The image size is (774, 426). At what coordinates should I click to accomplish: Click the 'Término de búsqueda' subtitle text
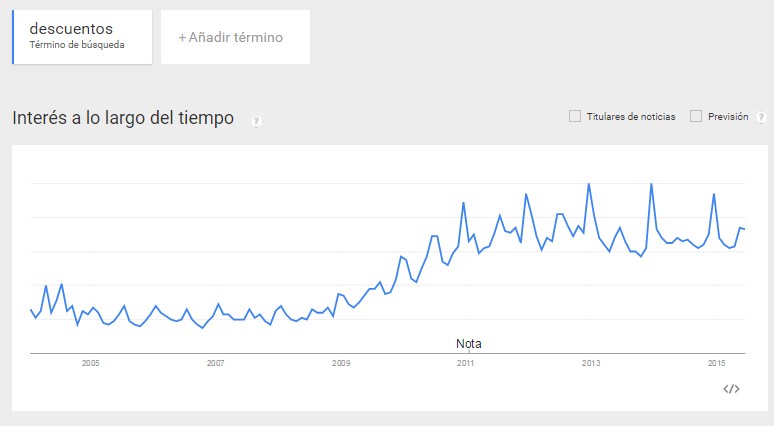(x=77, y=45)
